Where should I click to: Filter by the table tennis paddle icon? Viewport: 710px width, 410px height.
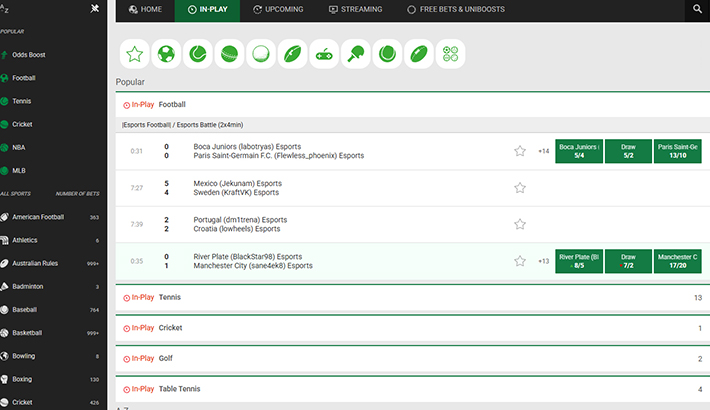pyautogui.click(x=355, y=54)
